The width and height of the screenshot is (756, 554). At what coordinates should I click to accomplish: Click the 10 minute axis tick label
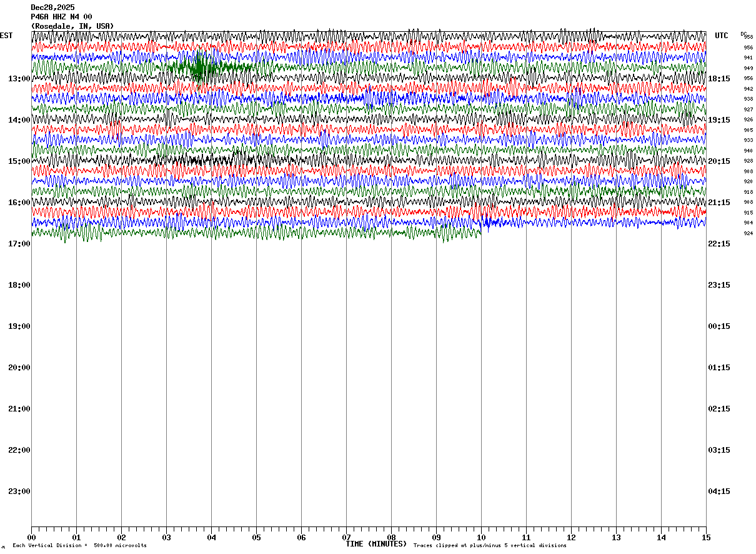481,537
